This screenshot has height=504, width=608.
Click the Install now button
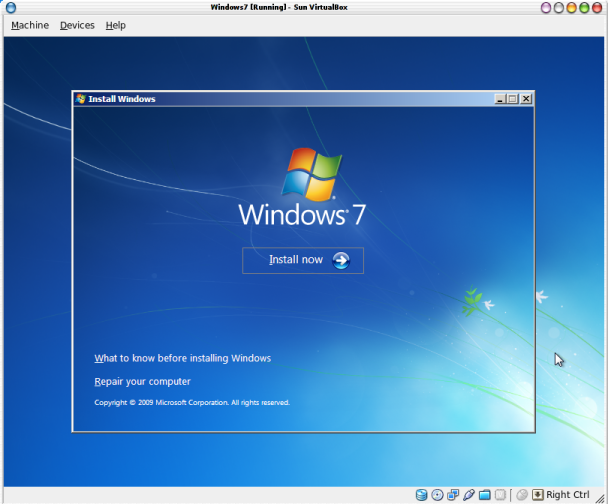click(303, 260)
